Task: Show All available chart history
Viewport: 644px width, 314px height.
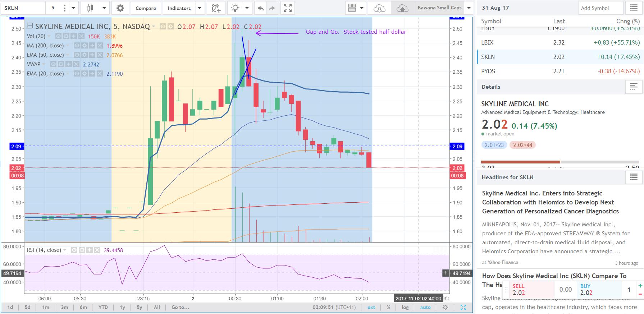Action: (157, 307)
